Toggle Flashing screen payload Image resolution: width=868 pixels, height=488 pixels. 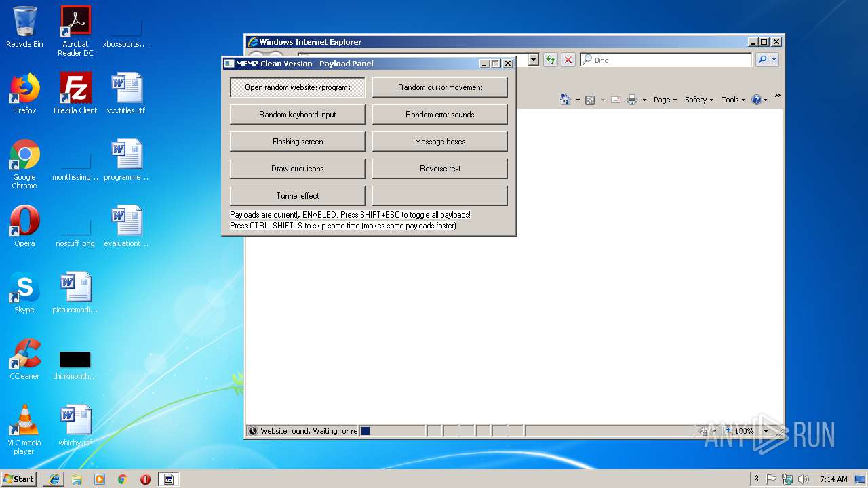(298, 142)
